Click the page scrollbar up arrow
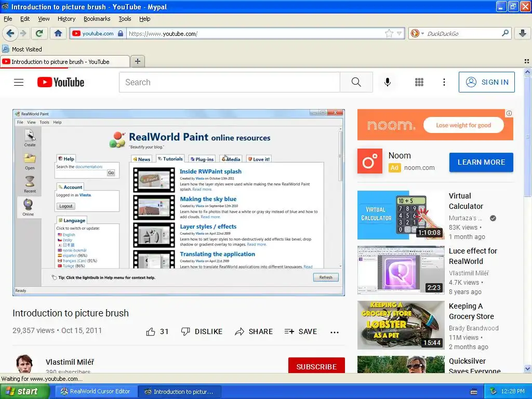The width and height of the screenshot is (532, 399). (x=527, y=72)
